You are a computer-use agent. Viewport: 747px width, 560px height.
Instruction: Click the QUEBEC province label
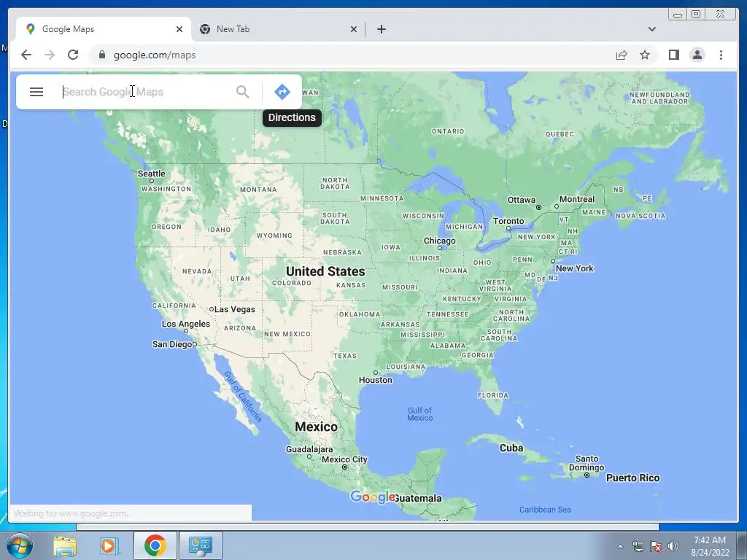coord(560,134)
